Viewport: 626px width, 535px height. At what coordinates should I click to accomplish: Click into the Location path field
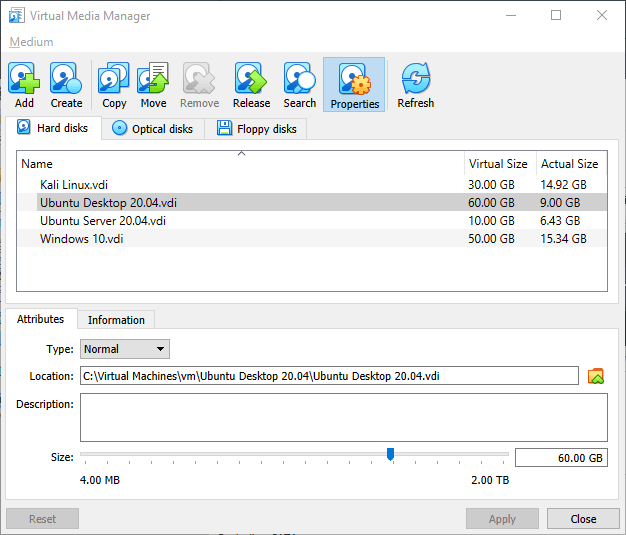pos(329,376)
